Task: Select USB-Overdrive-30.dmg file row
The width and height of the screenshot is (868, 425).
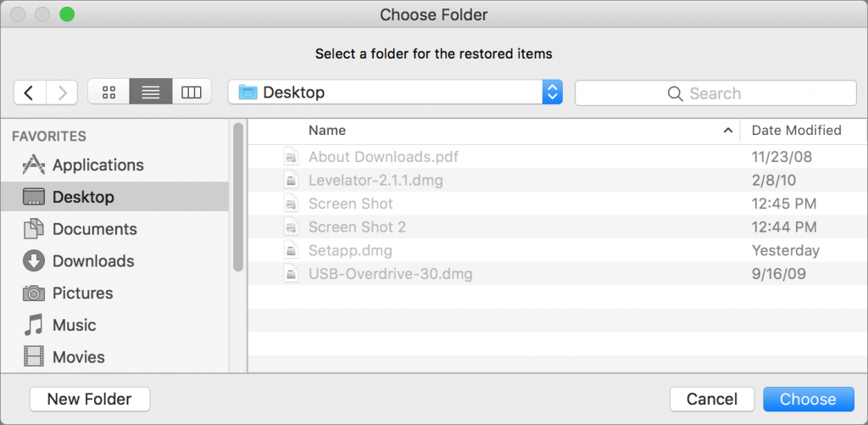Action: pyautogui.click(x=558, y=274)
